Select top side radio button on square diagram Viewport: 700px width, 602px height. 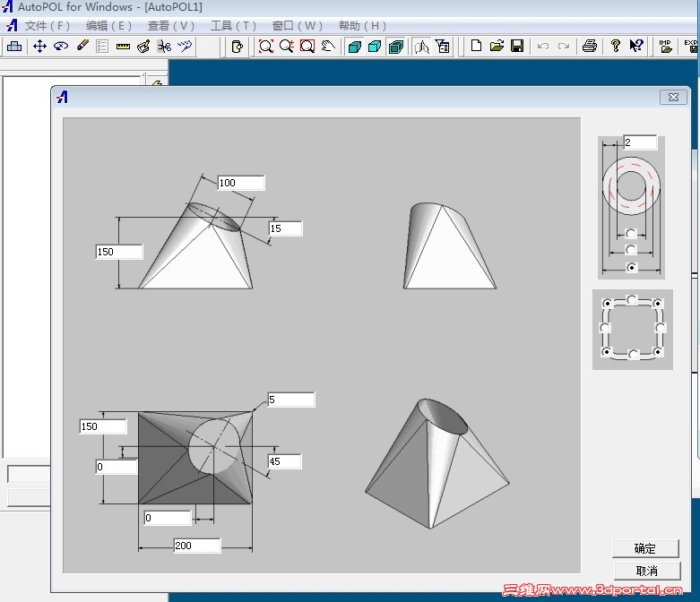click(x=632, y=300)
